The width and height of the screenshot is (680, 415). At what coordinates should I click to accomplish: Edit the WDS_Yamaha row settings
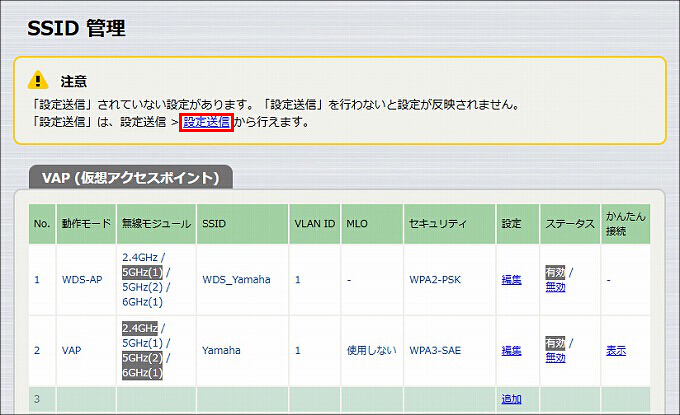(x=511, y=280)
